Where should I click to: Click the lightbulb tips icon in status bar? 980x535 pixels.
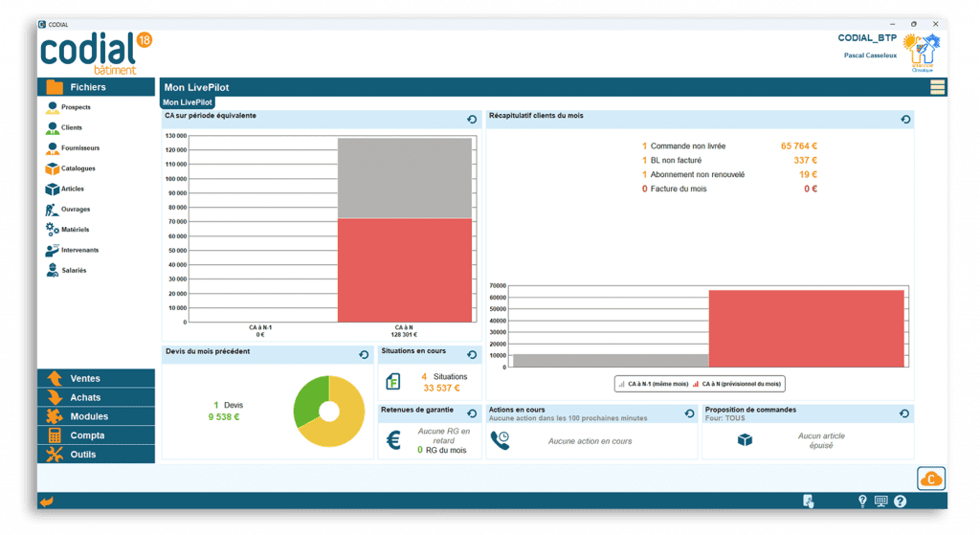pos(862,502)
